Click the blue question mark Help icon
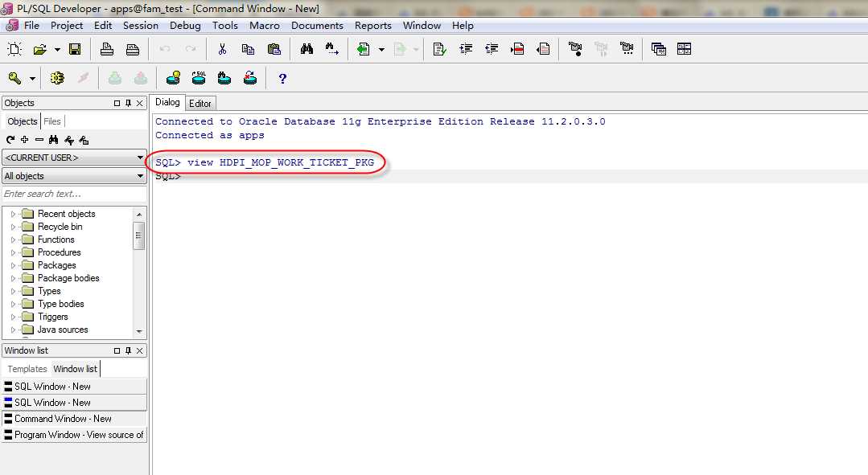 (282, 79)
